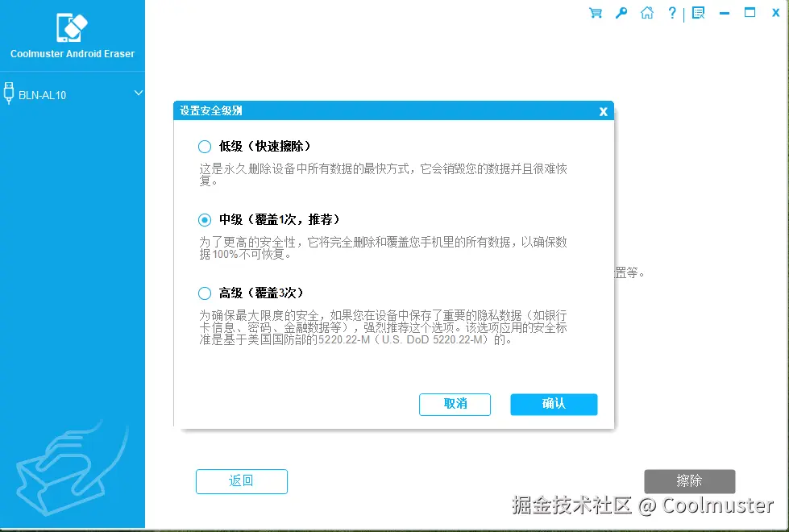Select 高级（覆盖3次）security level
Image resolution: width=789 pixels, height=532 pixels.
(206, 293)
